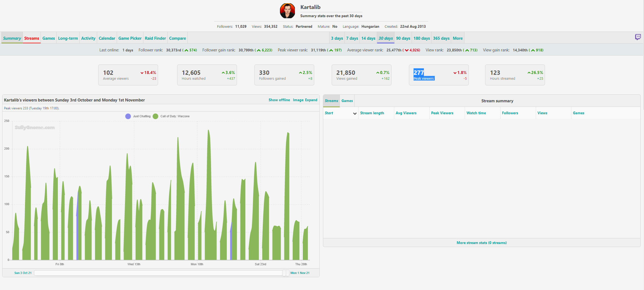Screen dimensions: 644x290
Task: Click the Average viewers stat card
Action: (128, 75)
